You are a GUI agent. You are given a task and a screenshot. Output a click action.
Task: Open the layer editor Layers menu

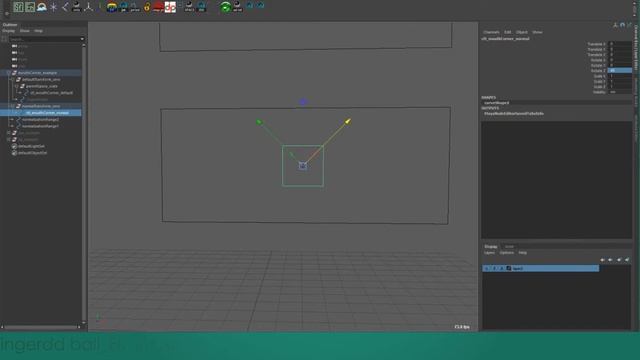(x=489, y=253)
